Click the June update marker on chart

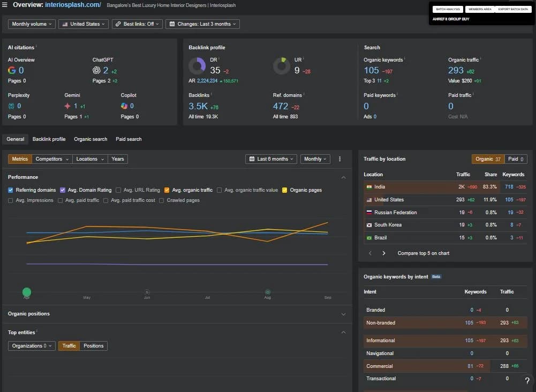pos(147,292)
